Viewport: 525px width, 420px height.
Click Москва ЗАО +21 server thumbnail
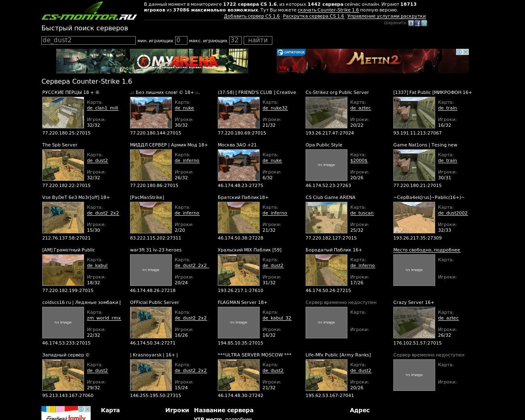(239, 165)
